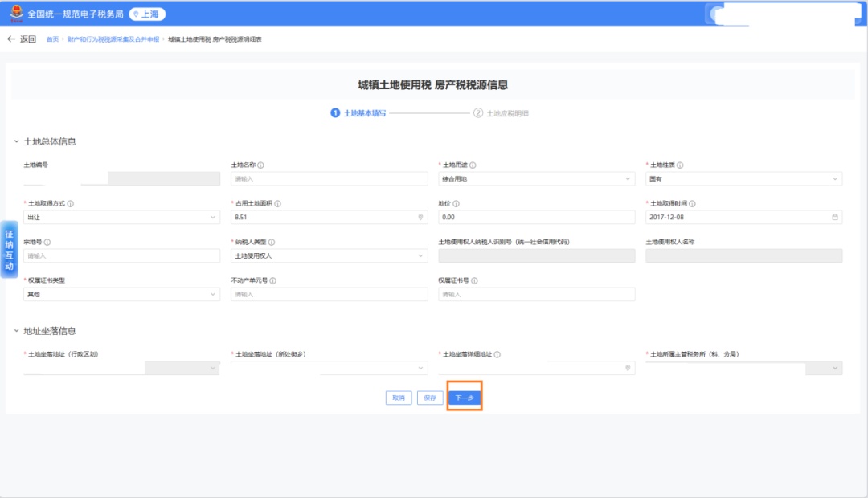868x498 pixels.
Task: Click the 不动产单元号 input field
Action: click(x=329, y=295)
